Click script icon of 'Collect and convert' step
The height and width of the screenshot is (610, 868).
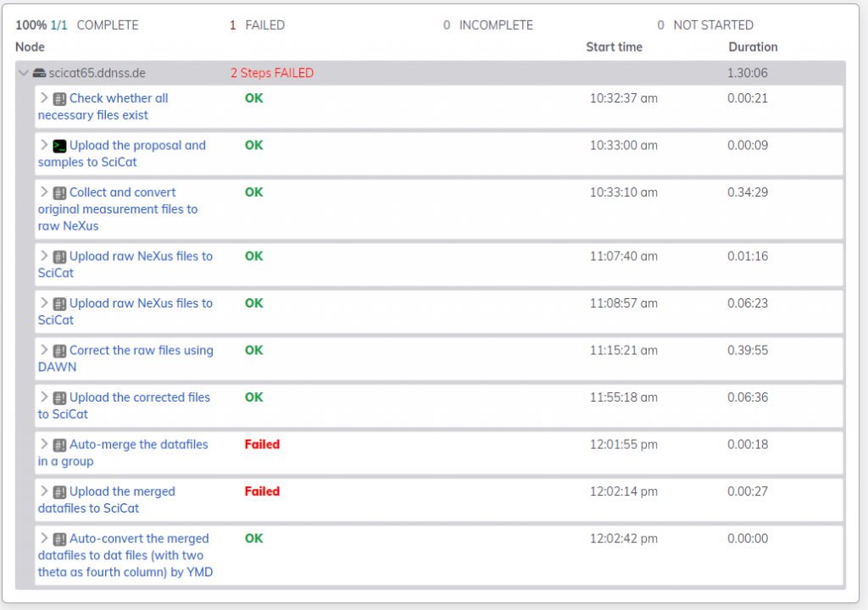[59, 193]
